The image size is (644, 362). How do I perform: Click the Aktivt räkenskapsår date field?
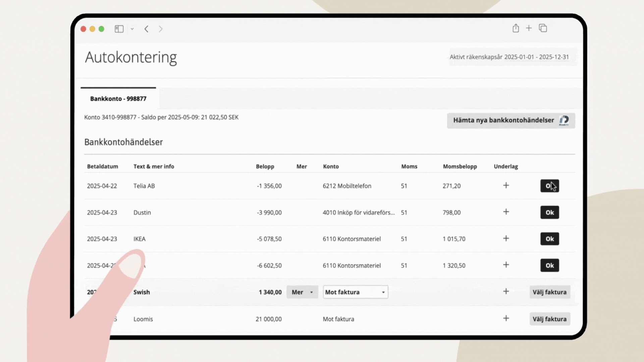point(509,57)
